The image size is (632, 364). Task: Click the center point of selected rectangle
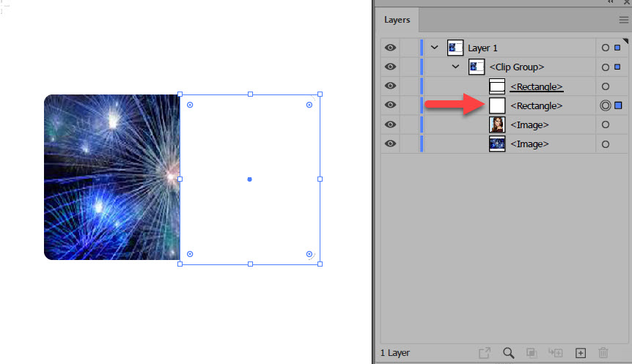click(249, 179)
